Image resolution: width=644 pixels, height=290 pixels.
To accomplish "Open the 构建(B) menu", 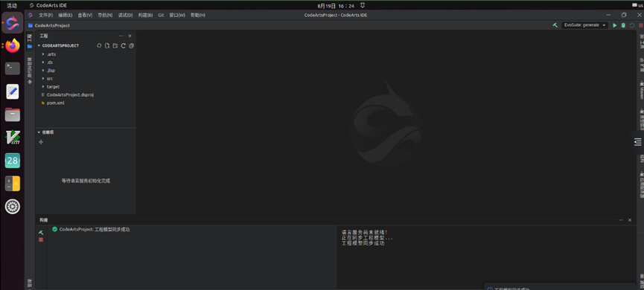I will (x=145, y=15).
